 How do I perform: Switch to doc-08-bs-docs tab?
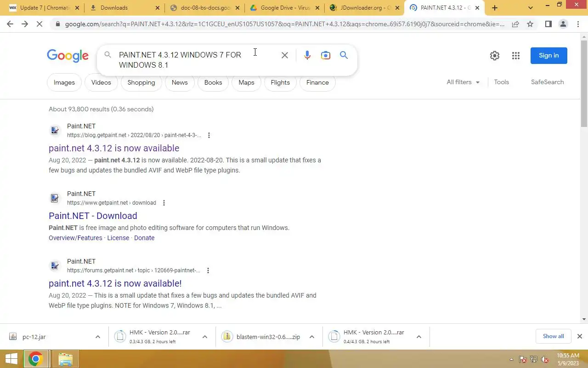coord(205,8)
